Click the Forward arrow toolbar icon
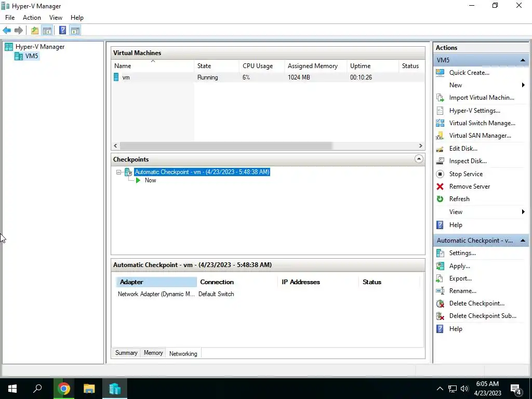This screenshot has width=532, height=399. 19,31
